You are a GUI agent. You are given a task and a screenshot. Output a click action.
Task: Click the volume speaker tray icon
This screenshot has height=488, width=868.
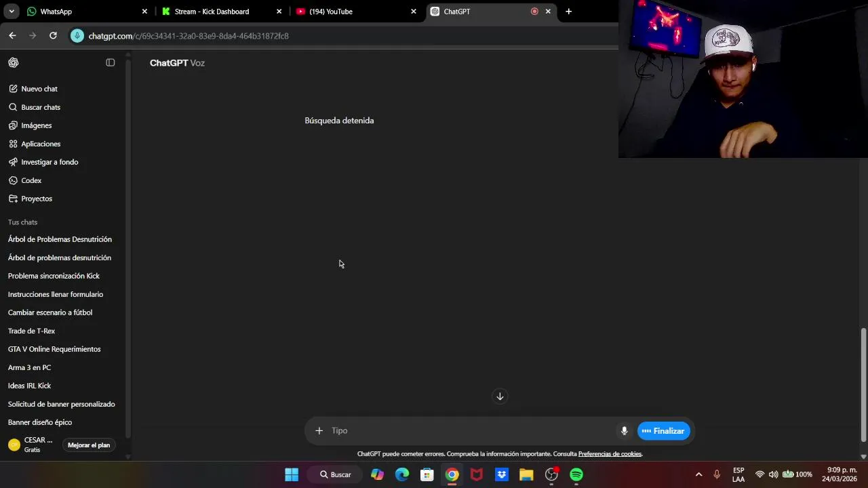tap(773, 474)
